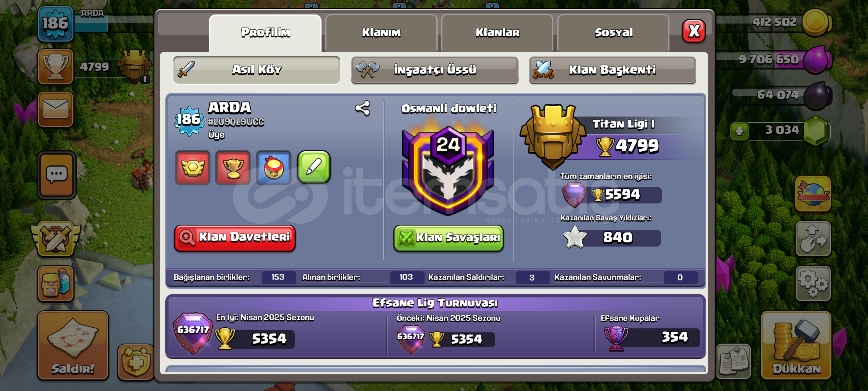Switch to the Klanım tab

(x=381, y=33)
